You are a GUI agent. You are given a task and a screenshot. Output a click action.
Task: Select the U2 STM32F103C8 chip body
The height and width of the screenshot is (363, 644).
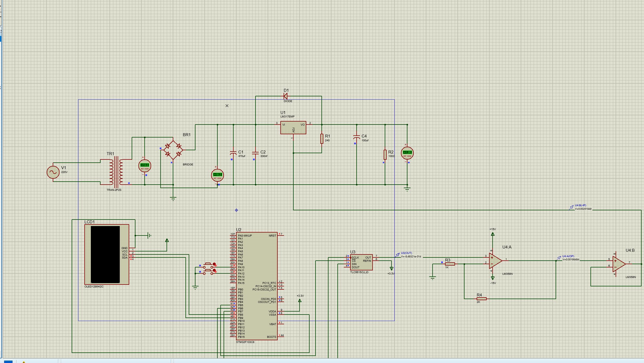pyautogui.click(x=257, y=286)
